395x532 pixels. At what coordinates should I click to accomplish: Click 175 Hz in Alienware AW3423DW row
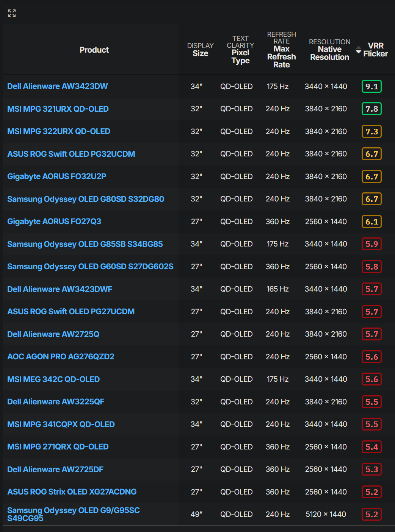(x=277, y=86)
